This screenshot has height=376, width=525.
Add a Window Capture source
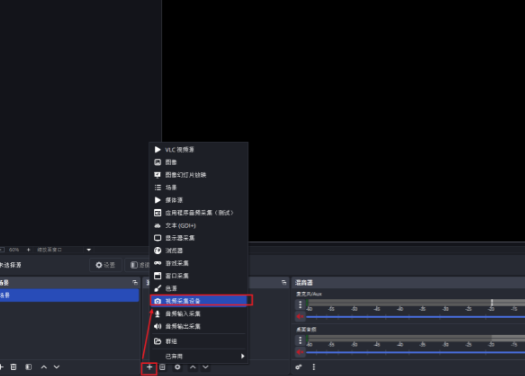pos(199,276)
